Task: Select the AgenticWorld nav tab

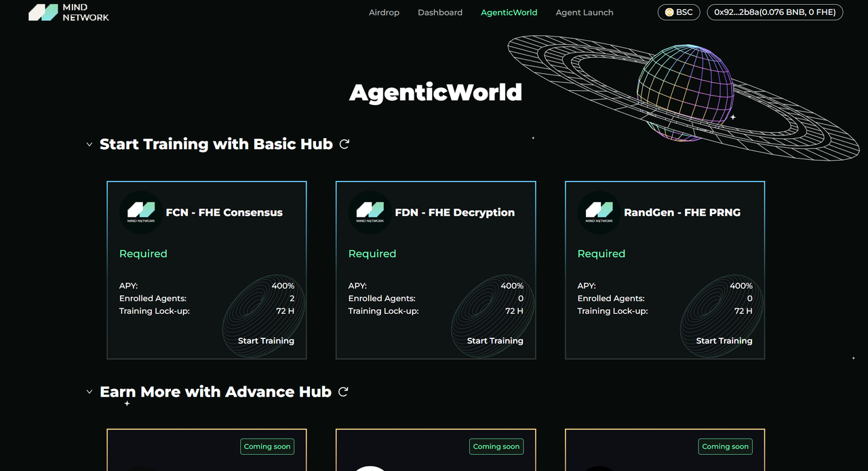Action: point(509,12)
